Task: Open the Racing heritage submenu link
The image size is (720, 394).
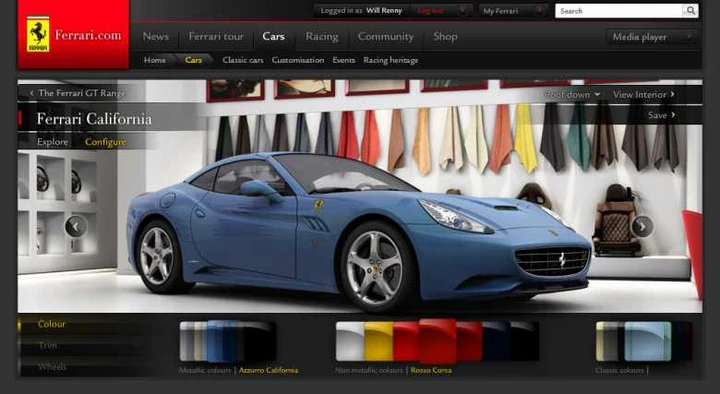Action: click(391, 60)
